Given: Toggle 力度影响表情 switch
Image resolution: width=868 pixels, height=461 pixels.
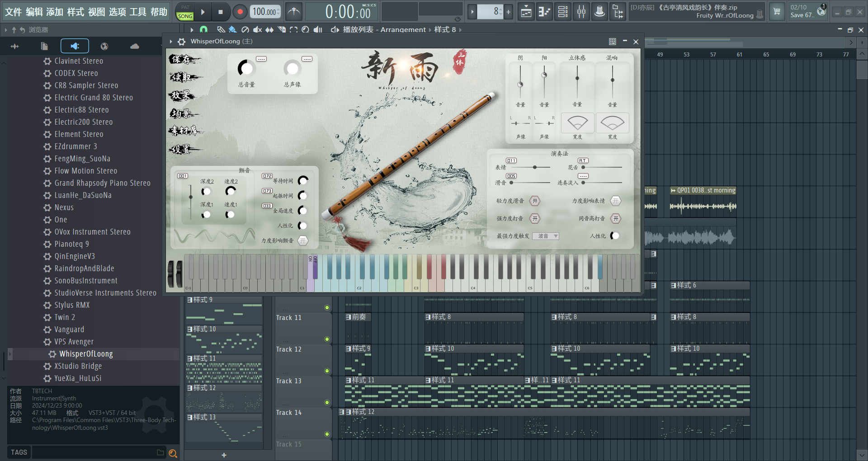Looking at the screenshot, I should 616,201.
